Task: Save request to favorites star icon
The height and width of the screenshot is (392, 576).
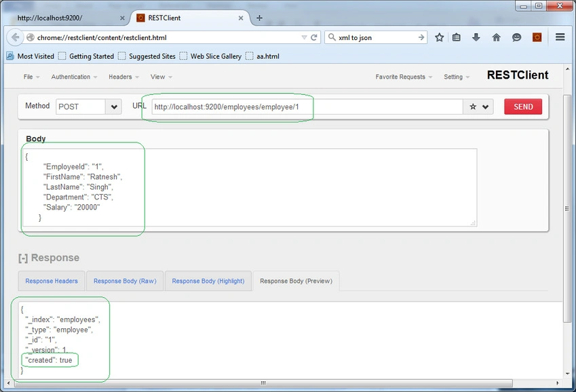Action: point(473,107)
